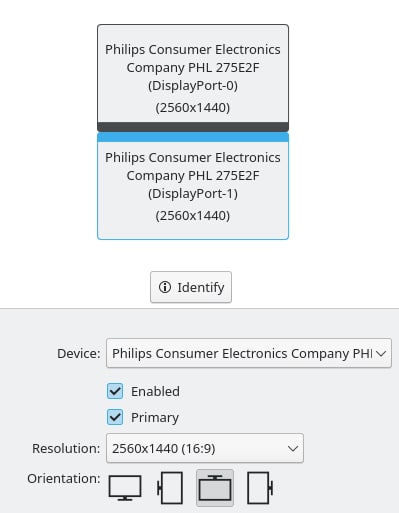Select the DisplayPort-0 monitor box
This screenshot has width=399, height=513.
click(x=193, y=78)
